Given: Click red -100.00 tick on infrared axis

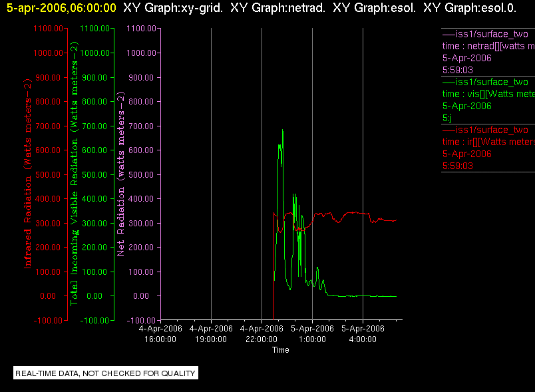Looking at the screenshot, I should tap(48, 320).
